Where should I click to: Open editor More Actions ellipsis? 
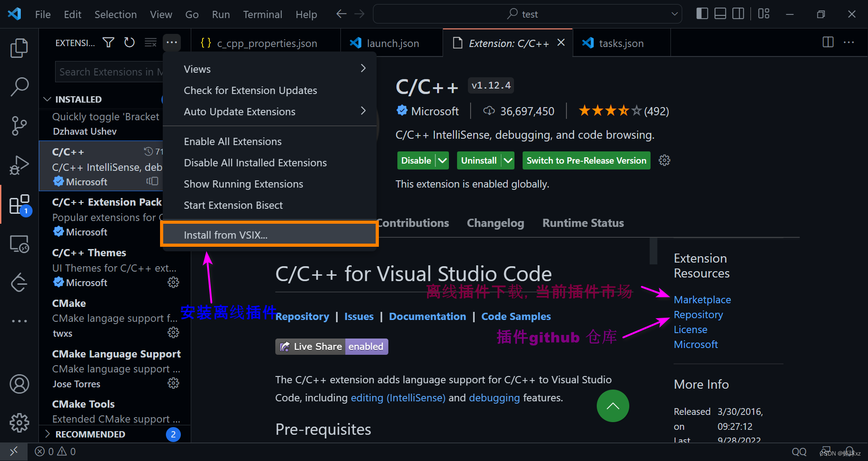coord(849,42)
